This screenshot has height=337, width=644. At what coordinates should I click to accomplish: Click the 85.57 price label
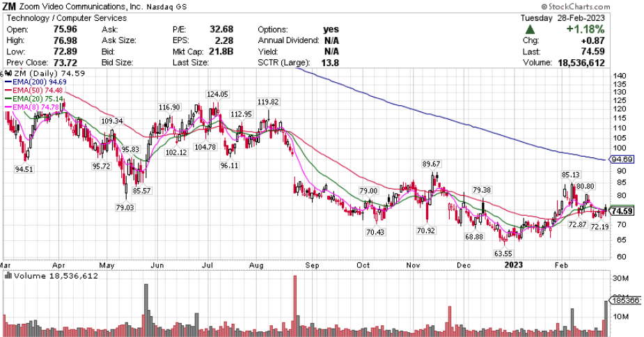(142, 191)
